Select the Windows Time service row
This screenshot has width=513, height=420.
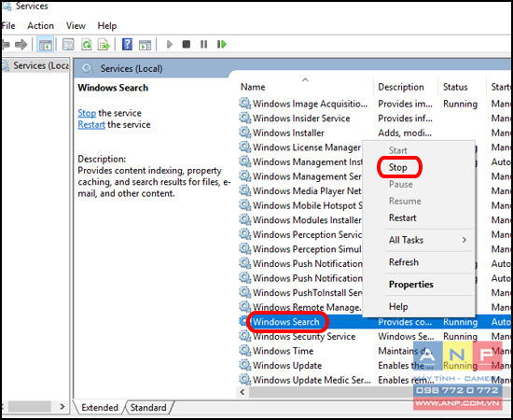click(375, 351)
